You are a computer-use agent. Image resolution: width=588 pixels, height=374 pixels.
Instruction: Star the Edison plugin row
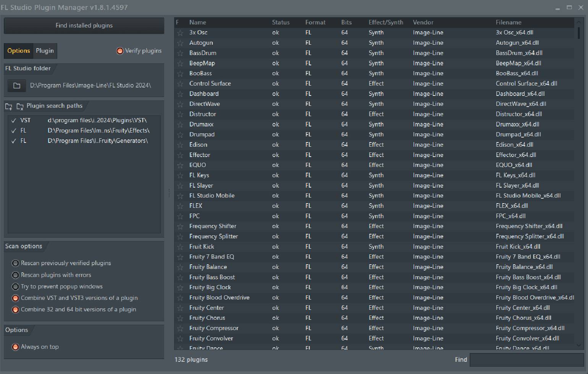tap(180, 145)
